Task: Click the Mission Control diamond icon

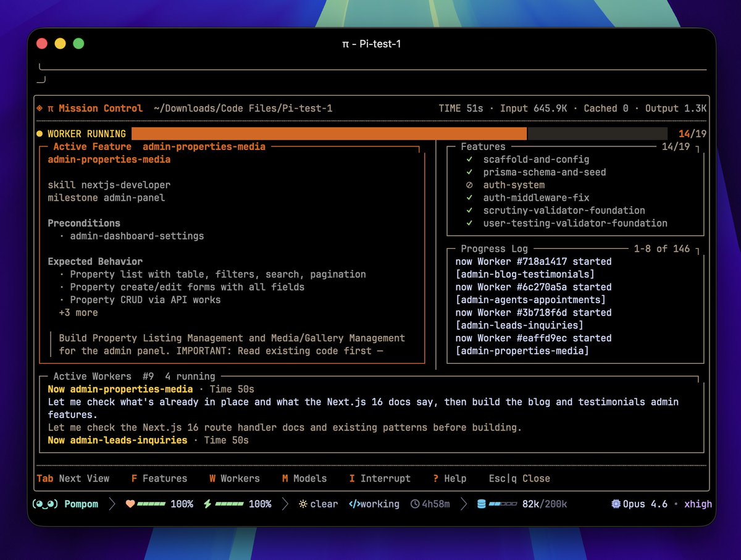Action: [x=40, y=108]
